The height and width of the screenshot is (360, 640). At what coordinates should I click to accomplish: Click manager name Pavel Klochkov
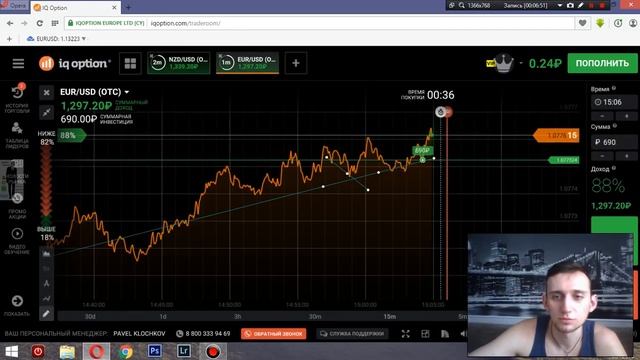click(139, 334)
